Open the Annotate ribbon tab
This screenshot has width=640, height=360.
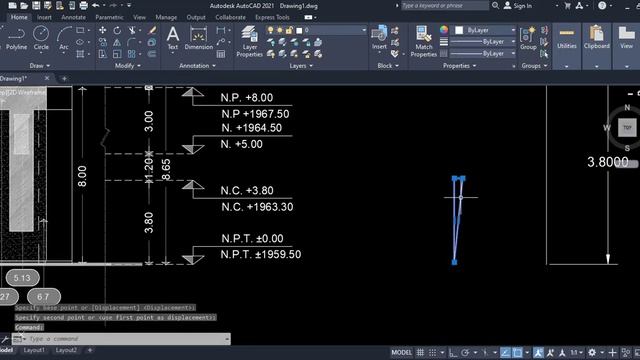(73, 17)
